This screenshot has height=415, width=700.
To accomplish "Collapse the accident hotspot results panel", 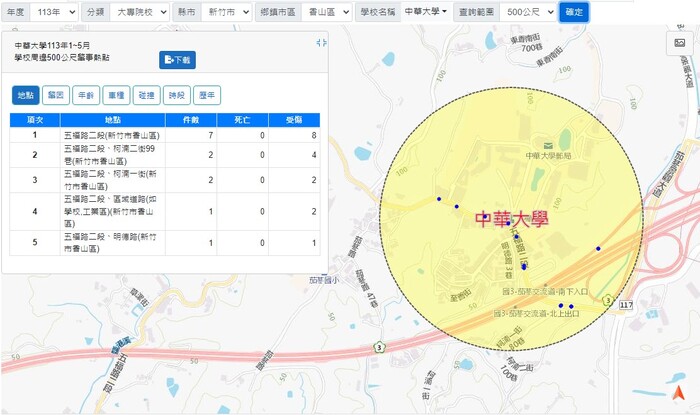I will click(x=321, y=43).
